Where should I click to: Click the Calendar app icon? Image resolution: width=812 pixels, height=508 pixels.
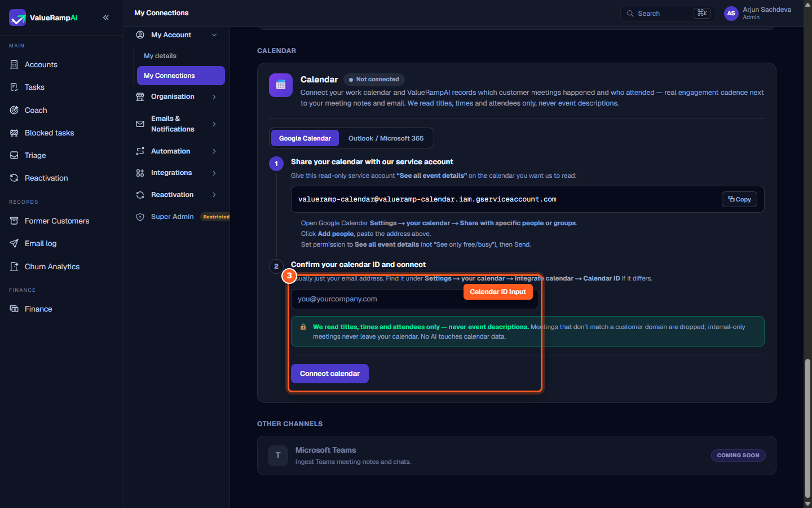(x=281, y=85)
